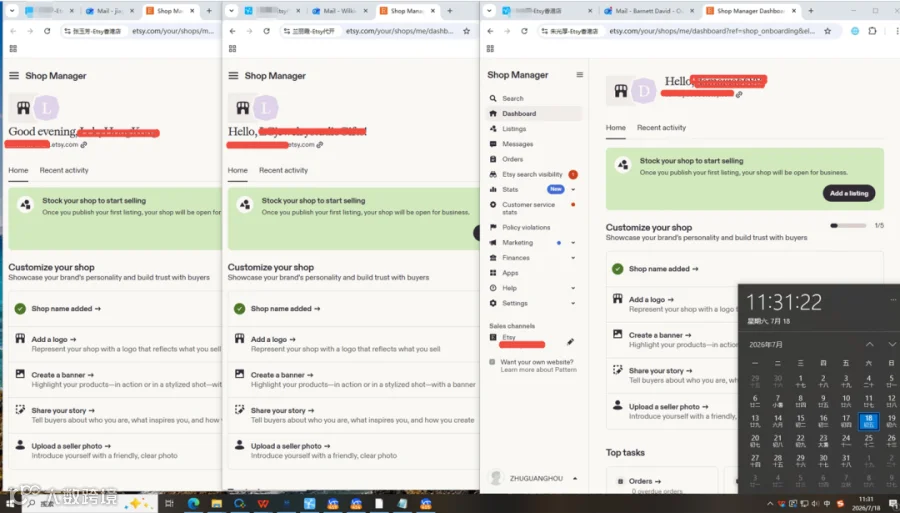Viewport: 900px width, 513px height.
Task: Click the shop storefront icon in left window
Action: click(x=23, y=108)
